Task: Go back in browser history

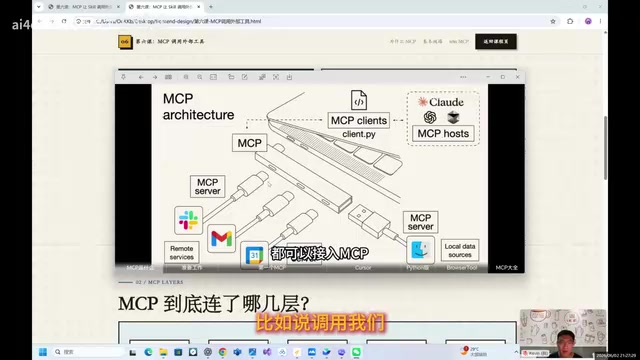Action: (x=40, y=21)
